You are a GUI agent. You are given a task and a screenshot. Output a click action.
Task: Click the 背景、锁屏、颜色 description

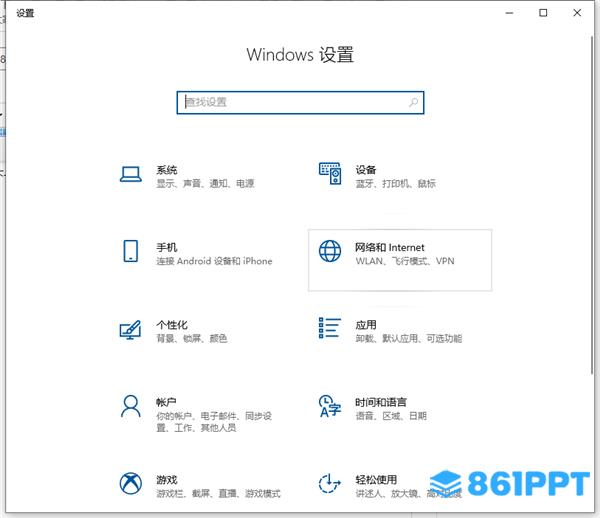192,339
